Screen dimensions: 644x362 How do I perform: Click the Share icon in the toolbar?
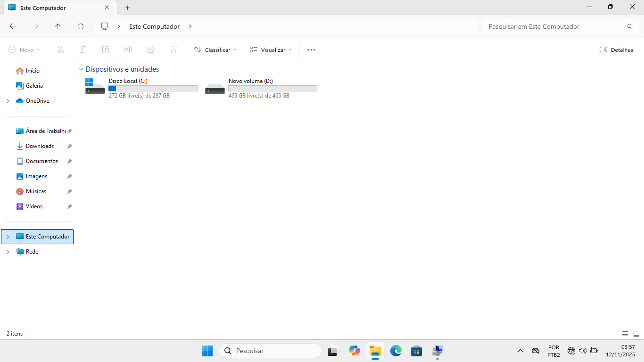pos(151,49)
